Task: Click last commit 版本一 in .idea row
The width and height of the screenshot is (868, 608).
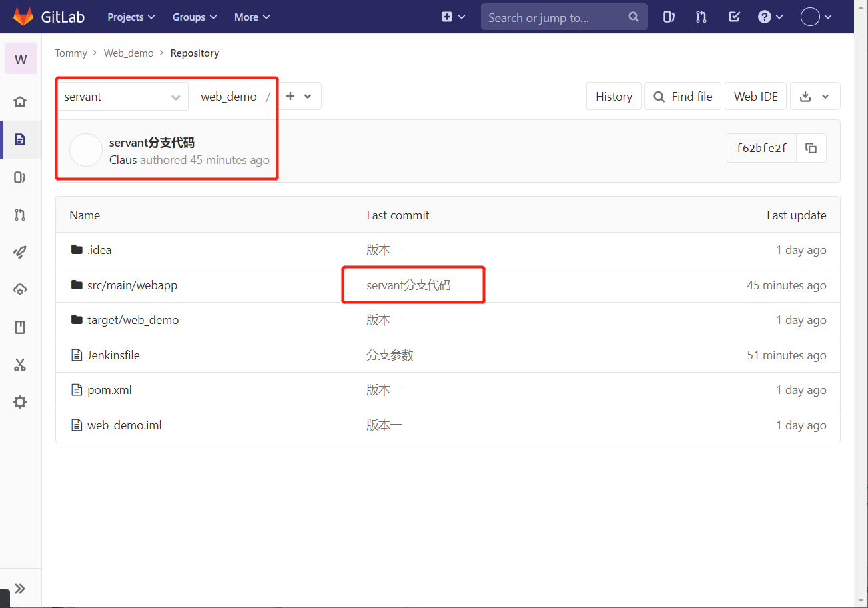Action: pyautogui.click(x=384, y=250)
